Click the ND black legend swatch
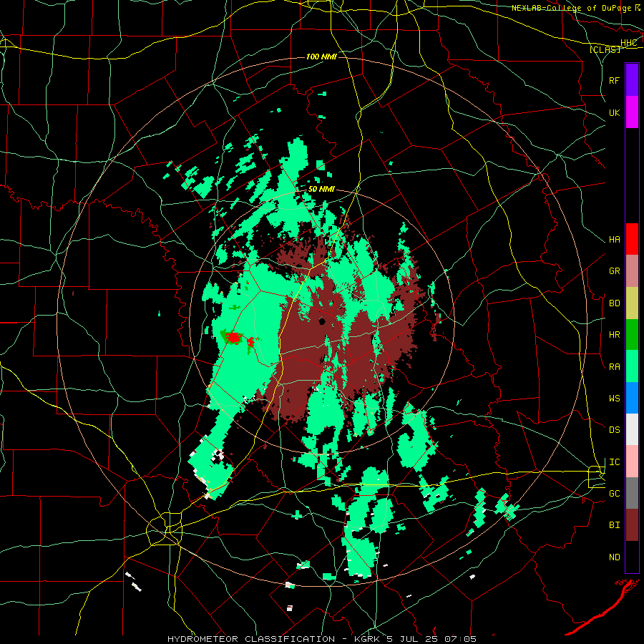644x644 pixels. (x=632, y=557)
